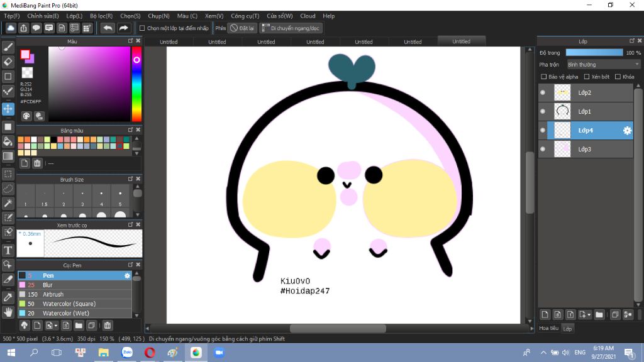Open the add-brush dropdown arrow
This screenshot has width=644, height=362.
click(56, 326)
